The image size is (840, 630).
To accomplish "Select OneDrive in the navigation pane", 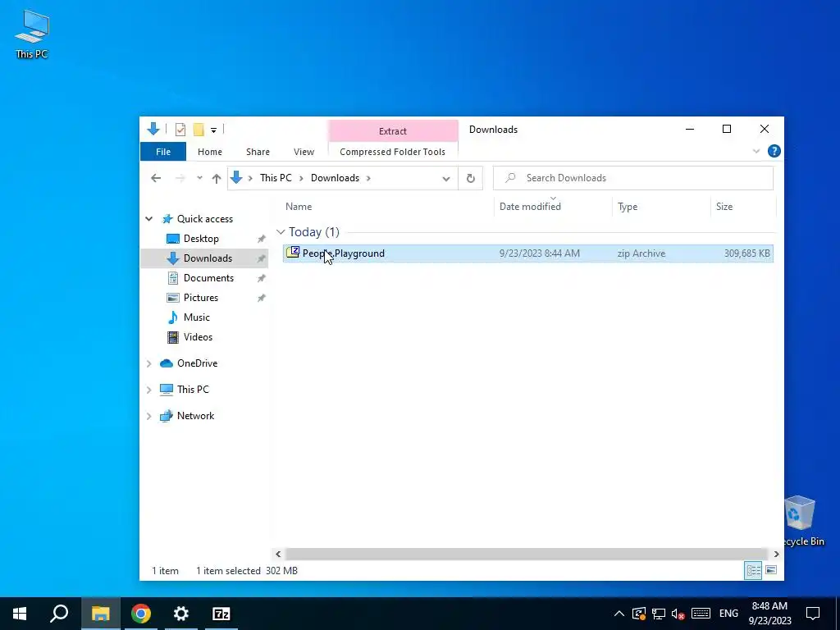I will click(197, 363).
